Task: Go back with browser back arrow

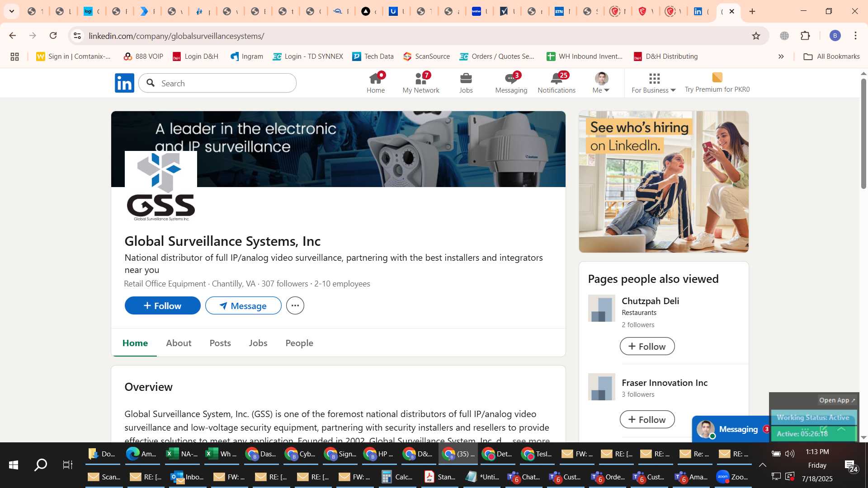Action: click(x=12, y=36)
